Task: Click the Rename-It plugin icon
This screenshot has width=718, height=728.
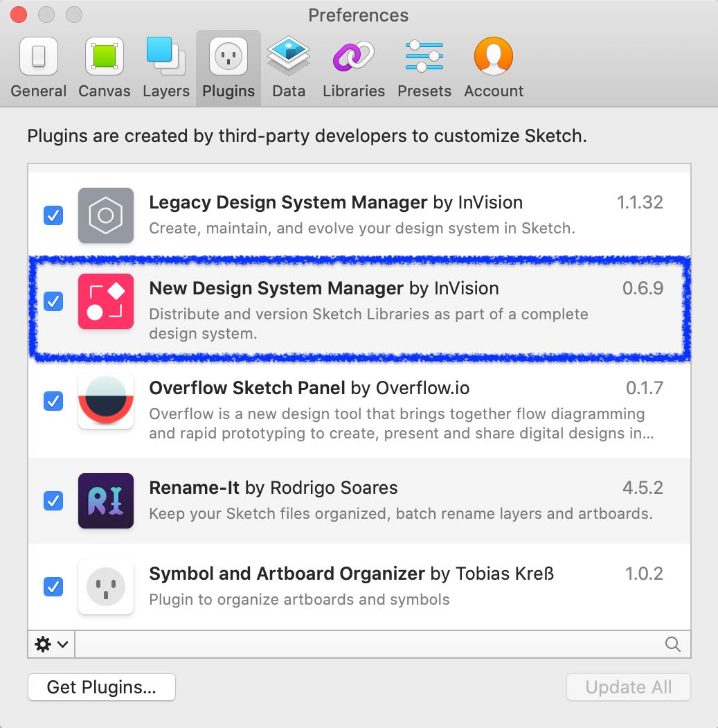Action: [106, 501]
